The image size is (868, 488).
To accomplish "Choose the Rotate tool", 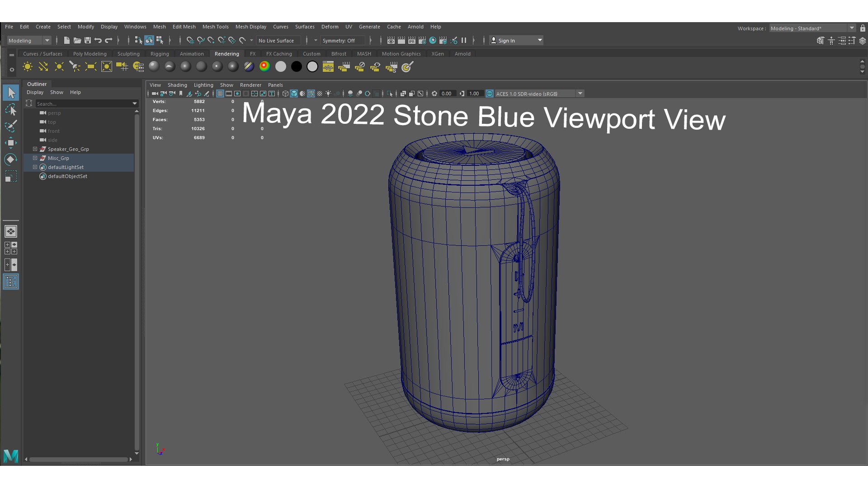I will click(11, 160).
